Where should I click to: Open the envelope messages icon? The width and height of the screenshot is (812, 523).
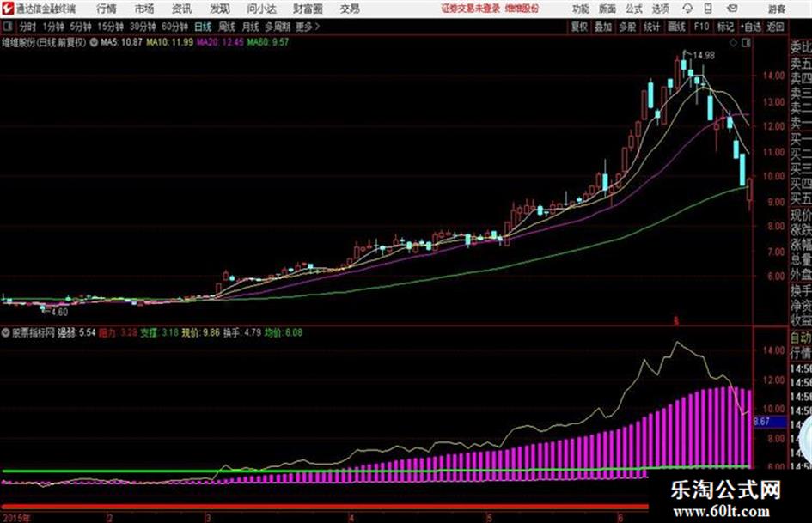pyautogui.click(x=732, y=9)
